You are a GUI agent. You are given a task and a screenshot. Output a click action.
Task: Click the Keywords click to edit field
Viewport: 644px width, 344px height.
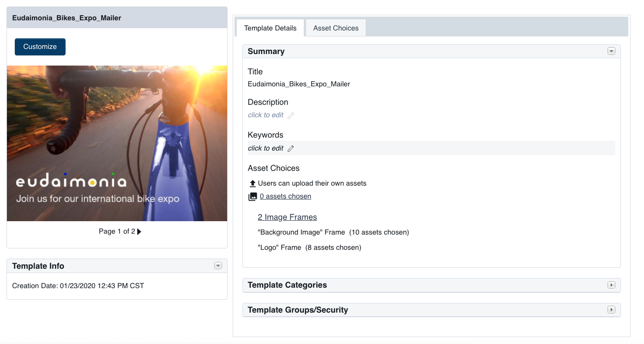tap(265, 148)
